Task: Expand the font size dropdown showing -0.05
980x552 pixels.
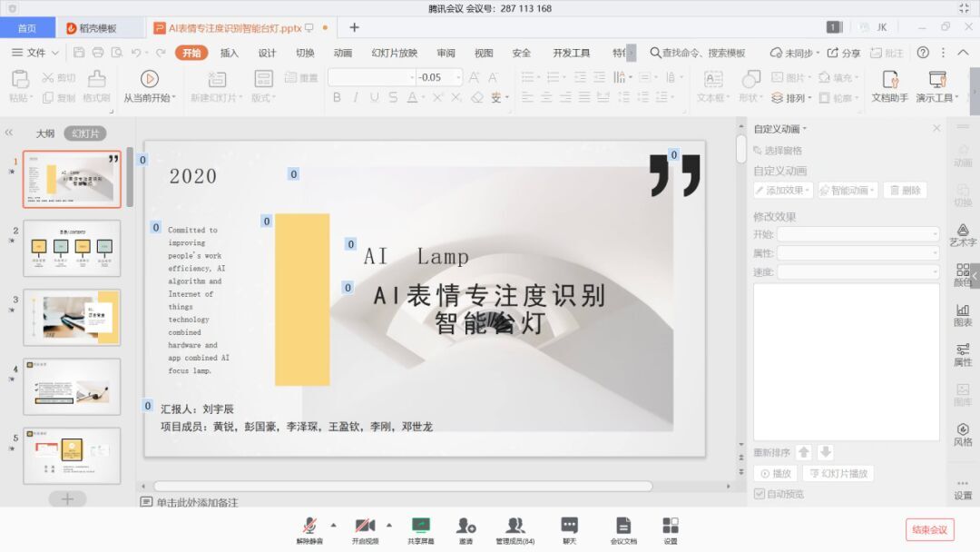Action: (x=458, y=78)
